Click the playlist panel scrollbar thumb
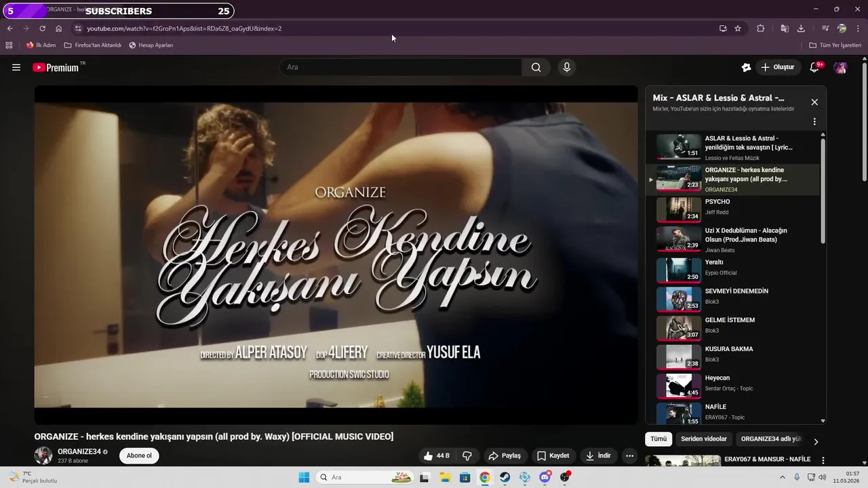This screenshot has height=488, width=868. 823,191
